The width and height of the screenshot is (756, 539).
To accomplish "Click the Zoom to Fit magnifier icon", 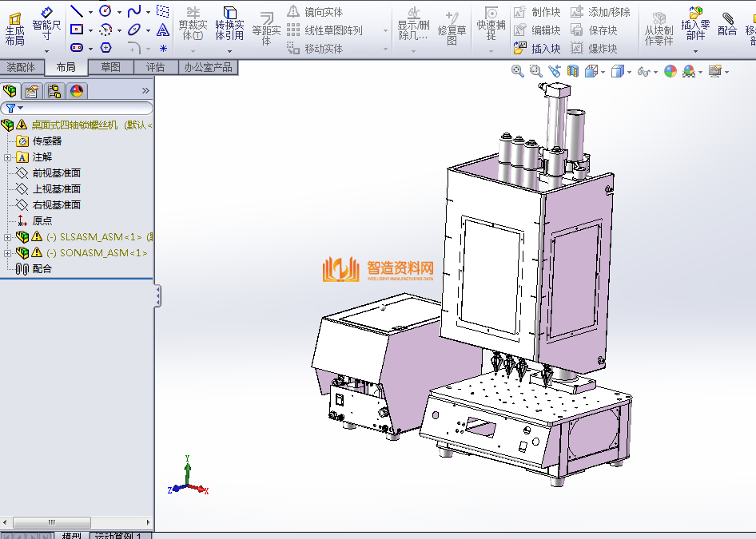I will click(x=517, y=71).
